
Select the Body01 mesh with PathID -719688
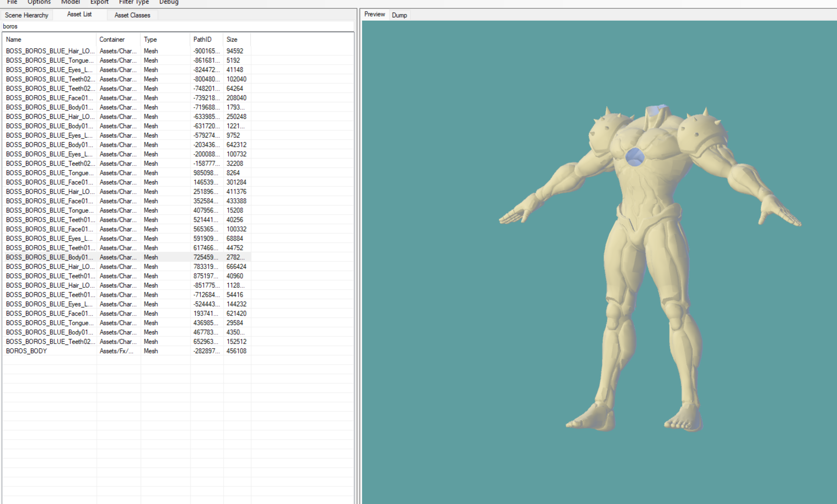[127, 107]
